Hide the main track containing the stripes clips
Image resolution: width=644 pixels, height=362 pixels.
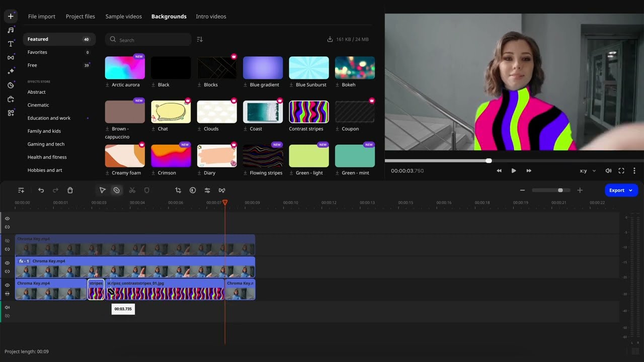click(x=7, y=285)
